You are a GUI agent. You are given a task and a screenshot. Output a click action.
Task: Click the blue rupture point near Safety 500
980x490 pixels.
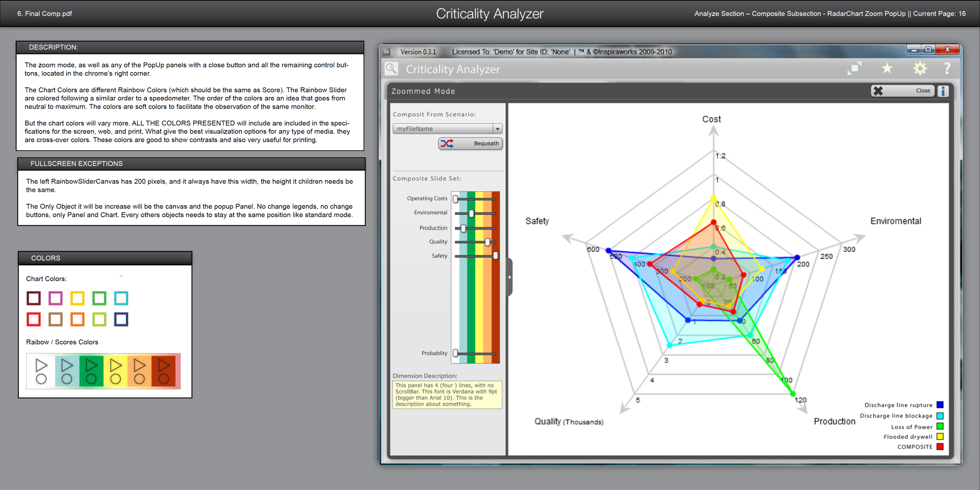coord(608,250)
